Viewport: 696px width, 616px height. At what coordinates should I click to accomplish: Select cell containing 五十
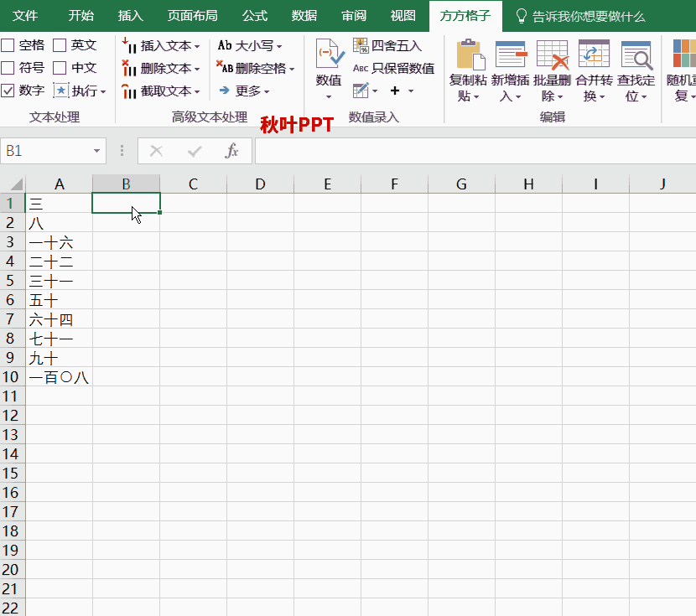coord(59,300)
